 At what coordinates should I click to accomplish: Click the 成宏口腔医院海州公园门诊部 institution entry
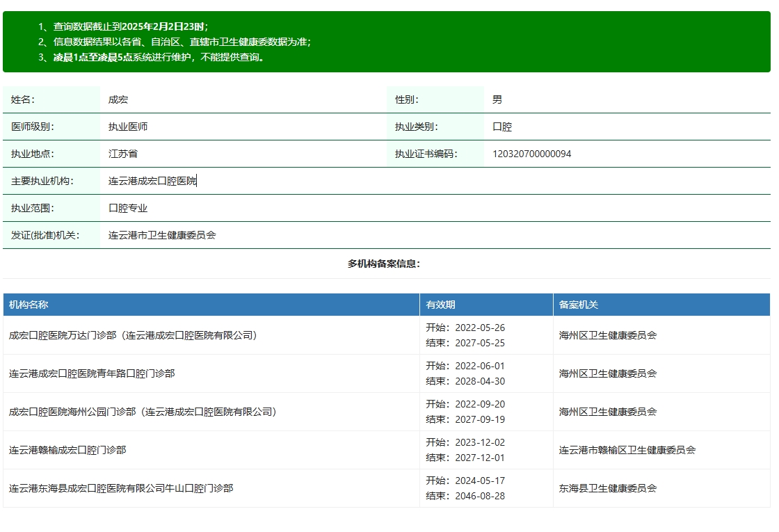coord(143,412)
